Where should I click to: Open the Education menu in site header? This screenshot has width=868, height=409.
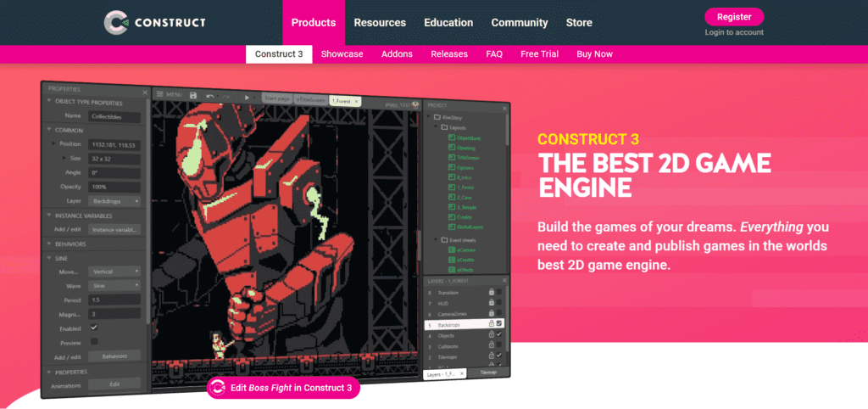click(448, 23)
